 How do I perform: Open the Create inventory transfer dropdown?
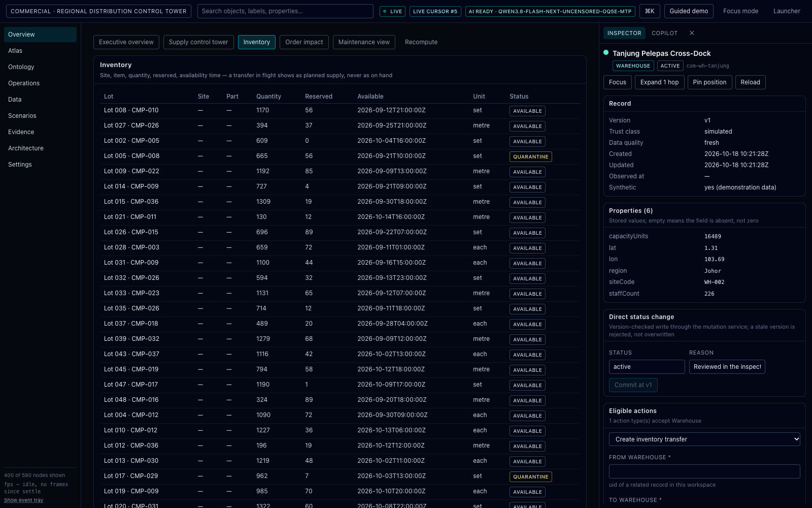704,439
